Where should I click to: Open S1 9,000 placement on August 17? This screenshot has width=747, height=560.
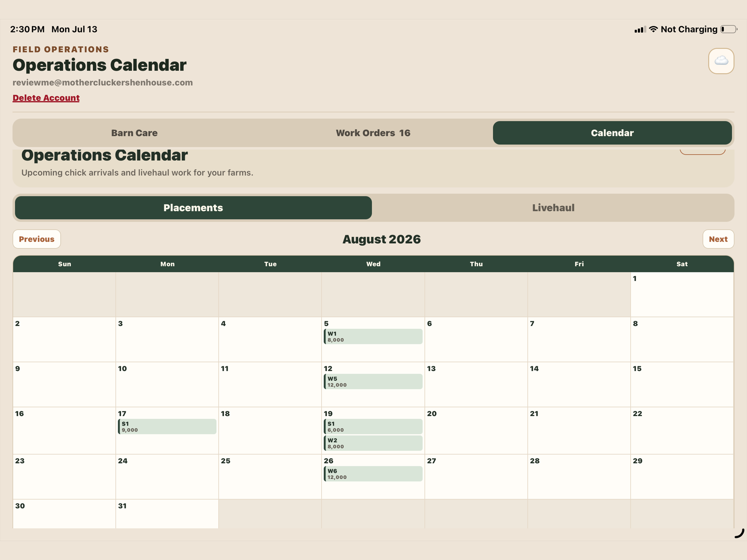167,427
